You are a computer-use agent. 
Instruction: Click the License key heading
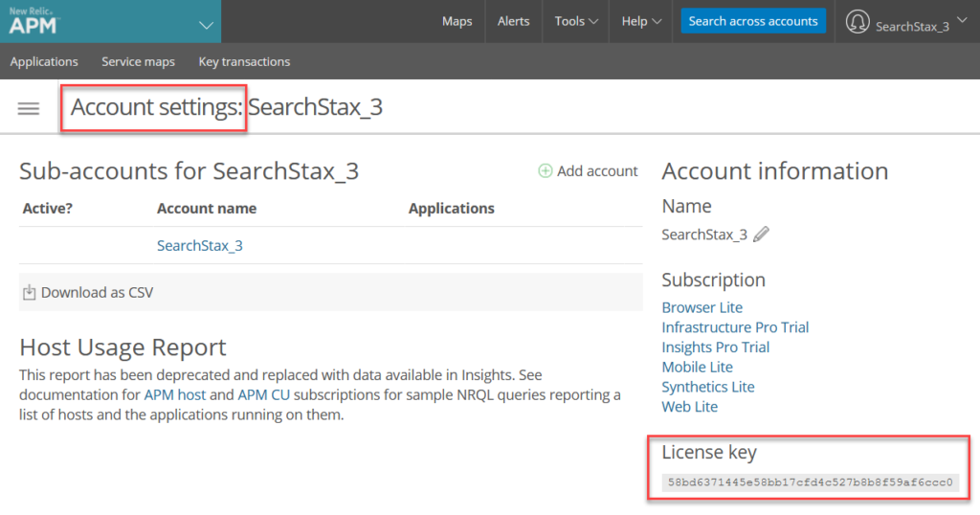tap(709, 451)
